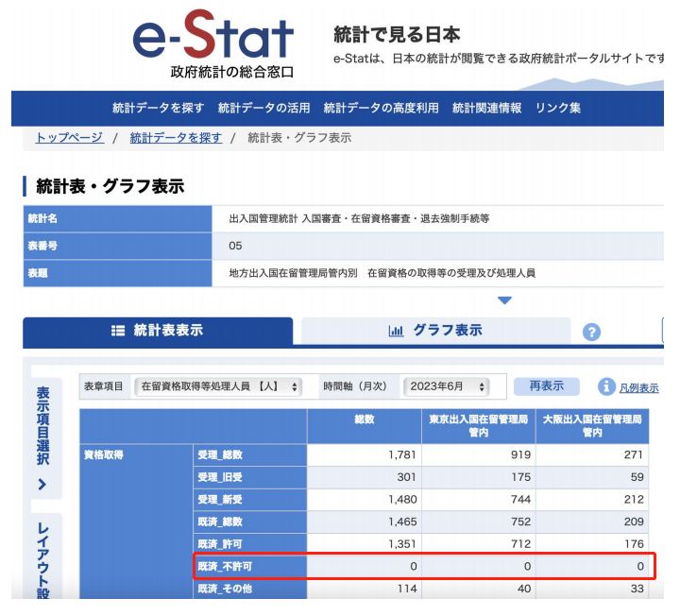Click the 大阪出入国在留管理局管内 column header
The width and height of the screenshot is (680, 616).
click(592, 426)
